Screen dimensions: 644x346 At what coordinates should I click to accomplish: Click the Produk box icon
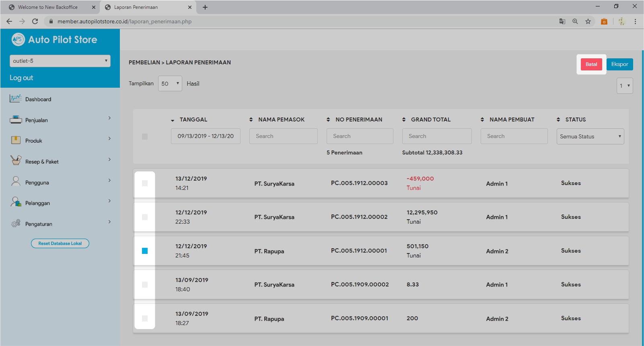click(16, 140)
